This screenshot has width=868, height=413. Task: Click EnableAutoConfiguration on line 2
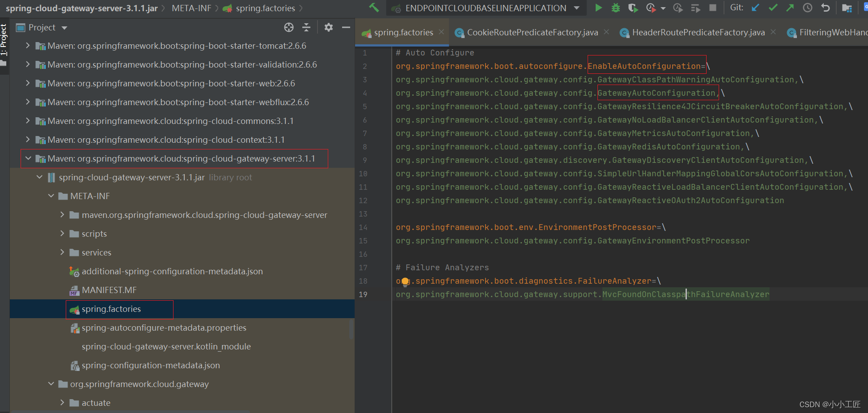tap(644, 66)
